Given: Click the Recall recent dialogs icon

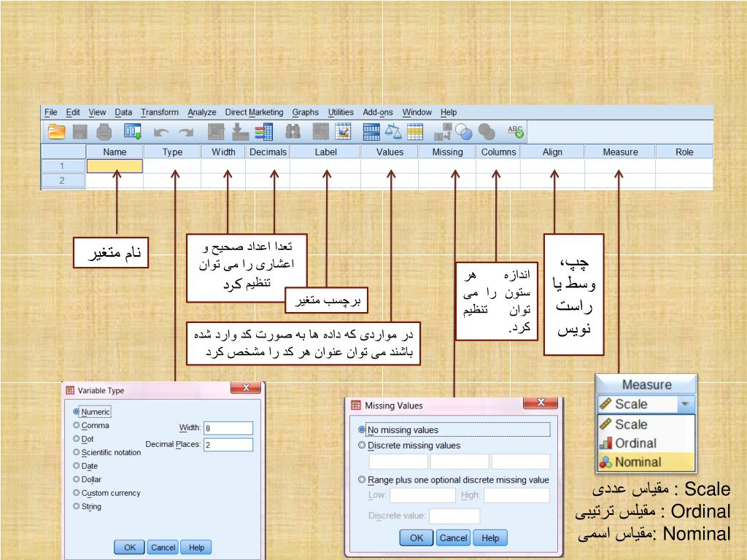Looking at the screenshot, I should tap(133, 131).
